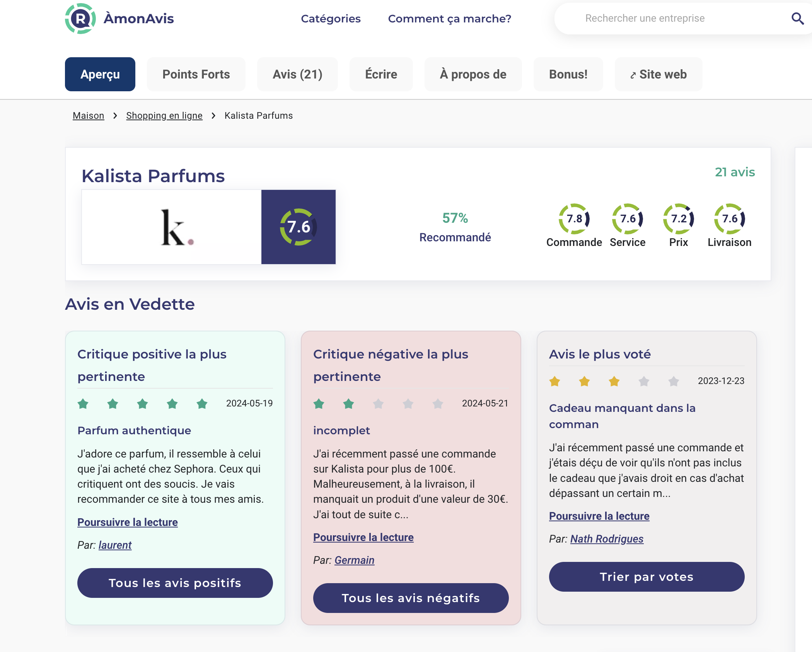This screenshot has width=812, height=652.
Task: Open Shopping en ligne breadcrumb link
Action: pos(164,116)
